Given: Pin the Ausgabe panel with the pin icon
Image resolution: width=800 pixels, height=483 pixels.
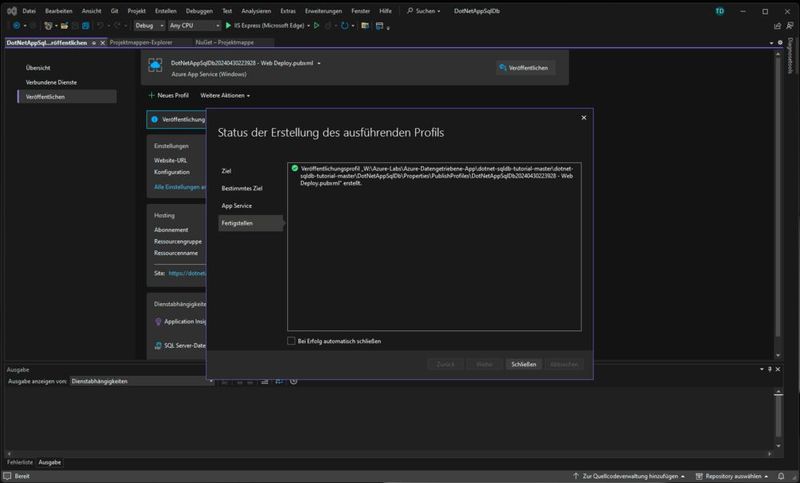Looking at the screenshot, I should (x=769, y=369).
